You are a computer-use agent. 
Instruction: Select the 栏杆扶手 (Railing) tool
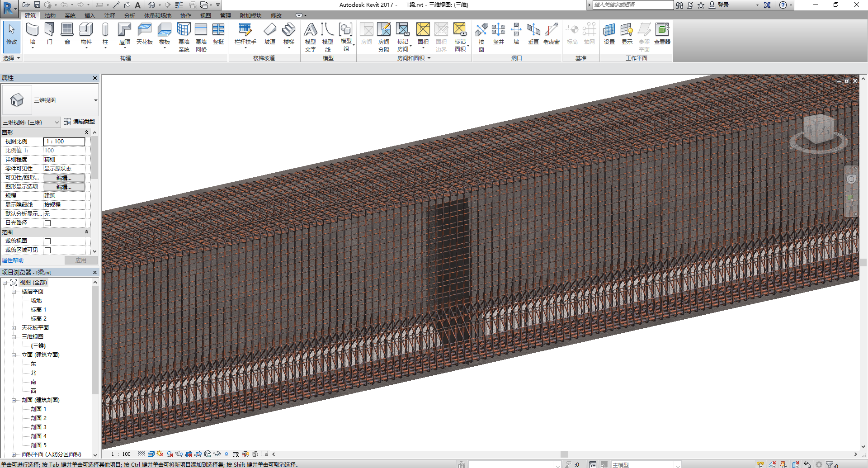pos(245,34)
